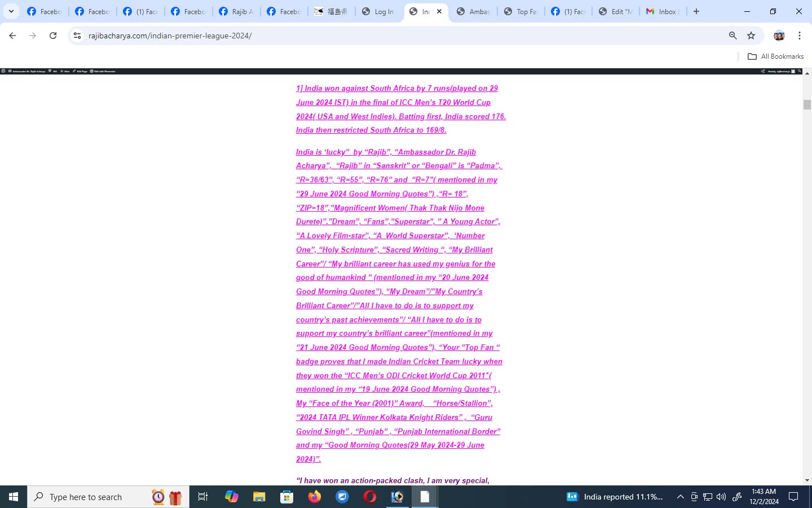Open the search highlights clock and gift icon
Screen dimensions: 812x508
point(167,497)
